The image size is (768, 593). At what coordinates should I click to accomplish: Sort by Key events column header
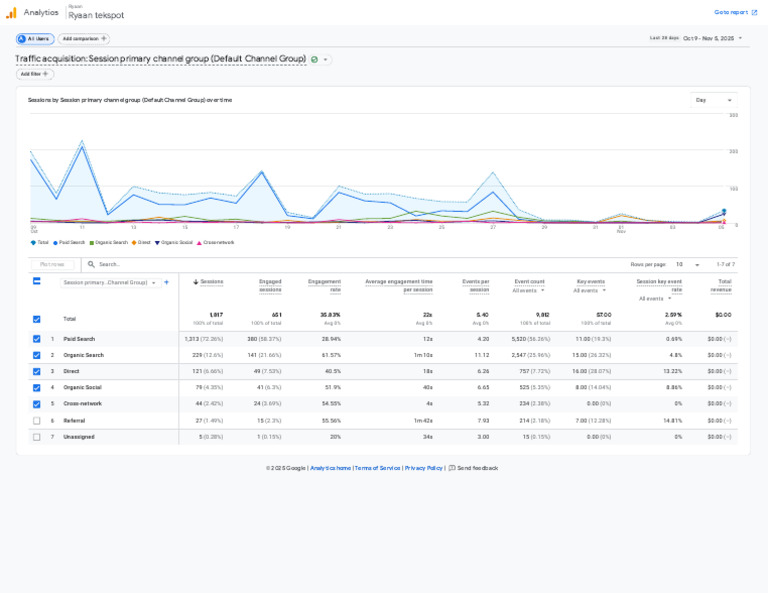point(591,282)
